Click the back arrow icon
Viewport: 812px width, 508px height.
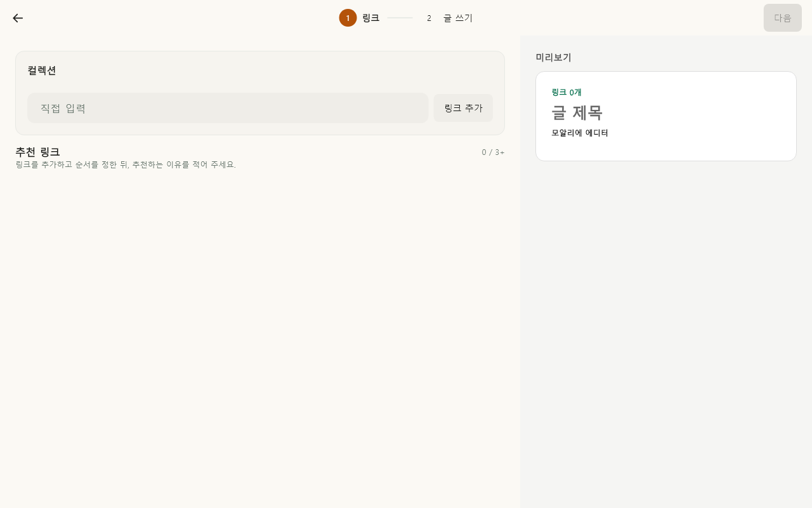[x=18, y=18]
